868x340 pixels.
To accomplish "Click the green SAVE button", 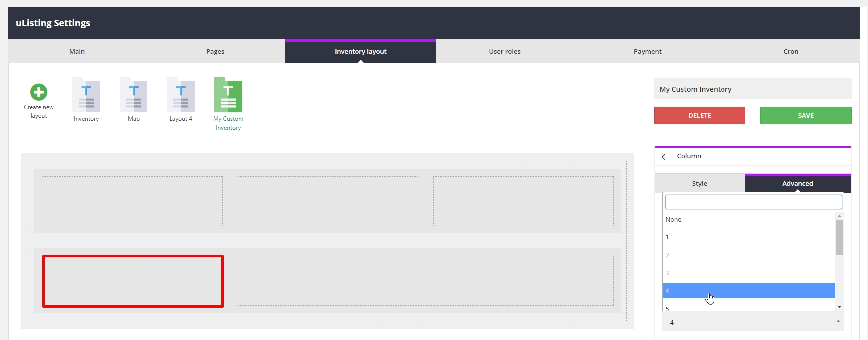I will coord(805,115).
